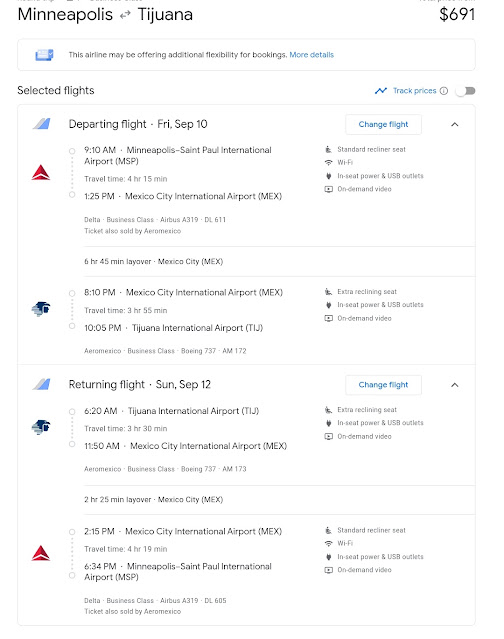504x639 pixels.
Task: Click the 6 hr 45 min layover row
Action: [x=280, y=262]
